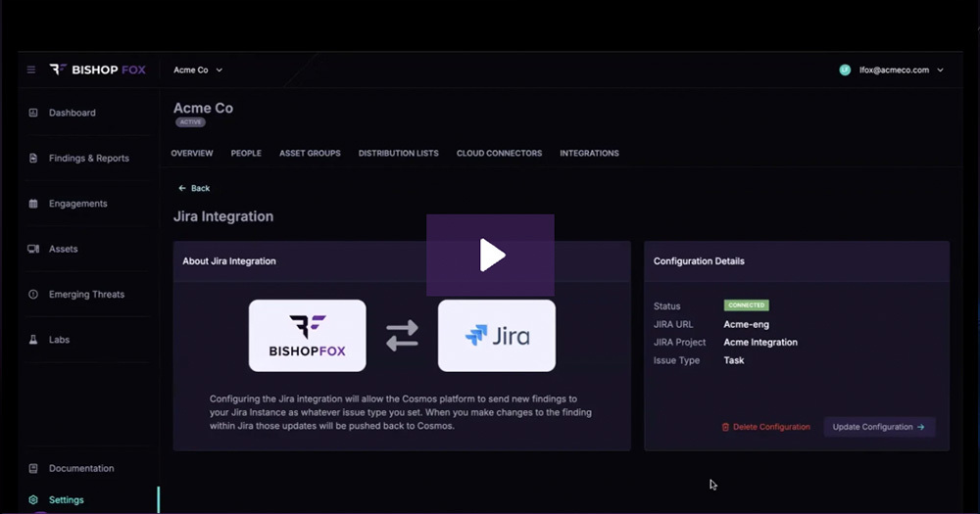This screenshot has height=514, width=980.
Task: Go back using the Back link
Action: [x=194, y=188]
